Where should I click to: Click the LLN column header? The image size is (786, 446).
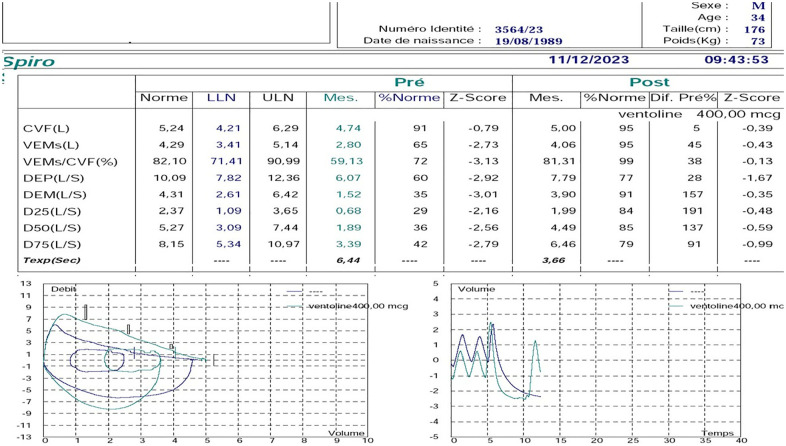pos(220,97)
